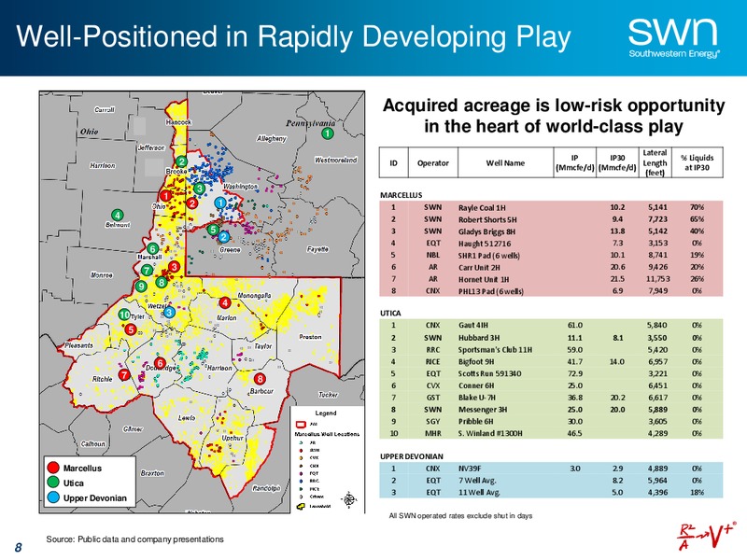Viewport: 747px width, 560px height.
Task: Click the slide page number 8
Action: tap(18, 548)
